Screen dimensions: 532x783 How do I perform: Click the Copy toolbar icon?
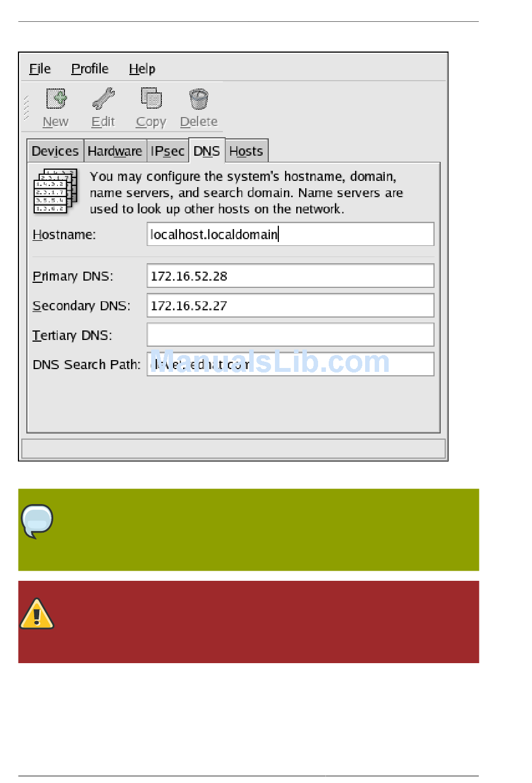point(151,98)
